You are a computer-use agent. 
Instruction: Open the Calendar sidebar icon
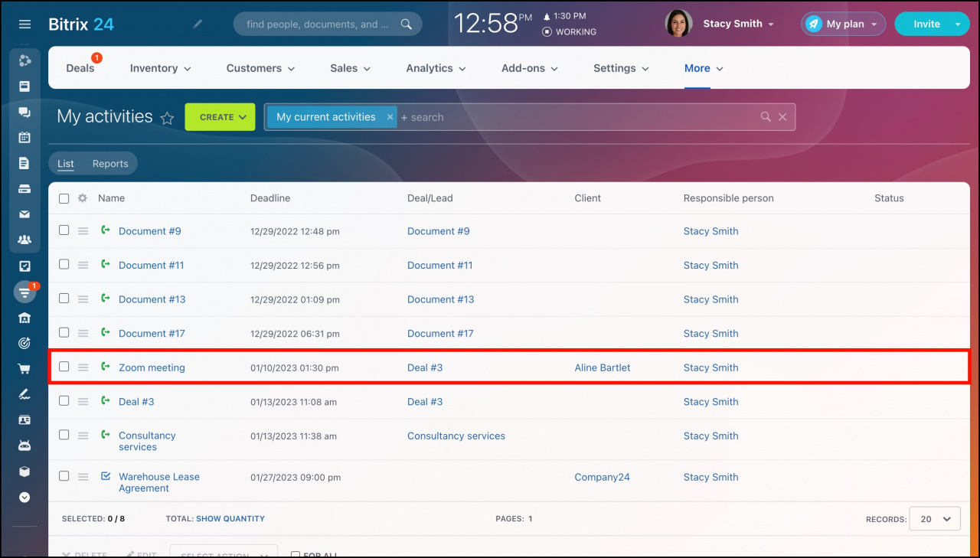(24, 138)
